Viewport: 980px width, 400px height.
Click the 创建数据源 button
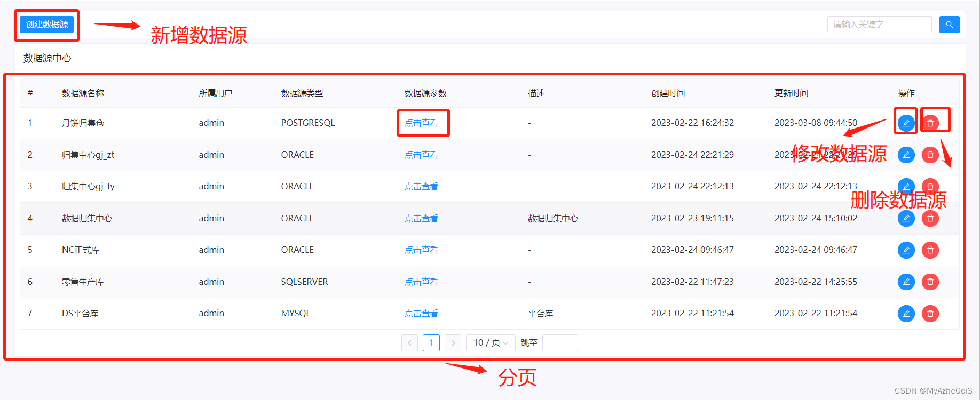point(46,25)
